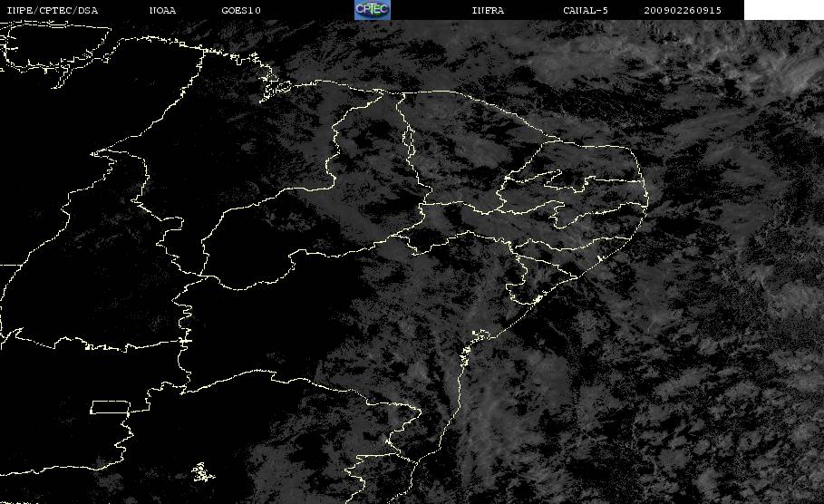Screen dimensions: 824x504
Task: Click the INFRA label in the header
Action: [488, 11]
